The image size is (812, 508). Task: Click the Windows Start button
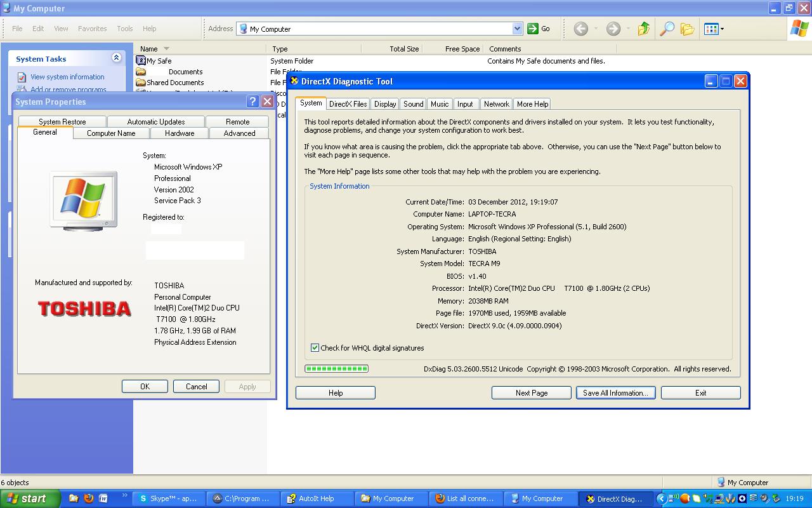30,498
